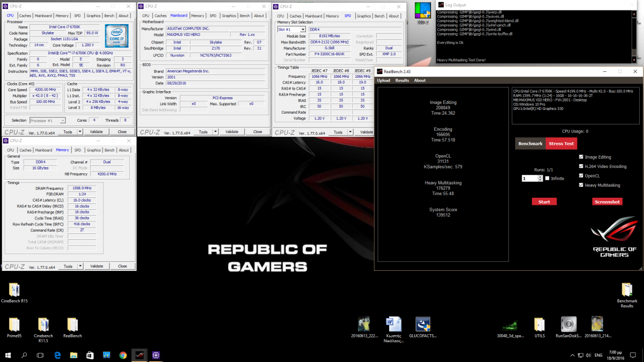Click the Intel Core i7 logo in CPU-Z
The width and height of the screenshot is (644, 362).
116,35
